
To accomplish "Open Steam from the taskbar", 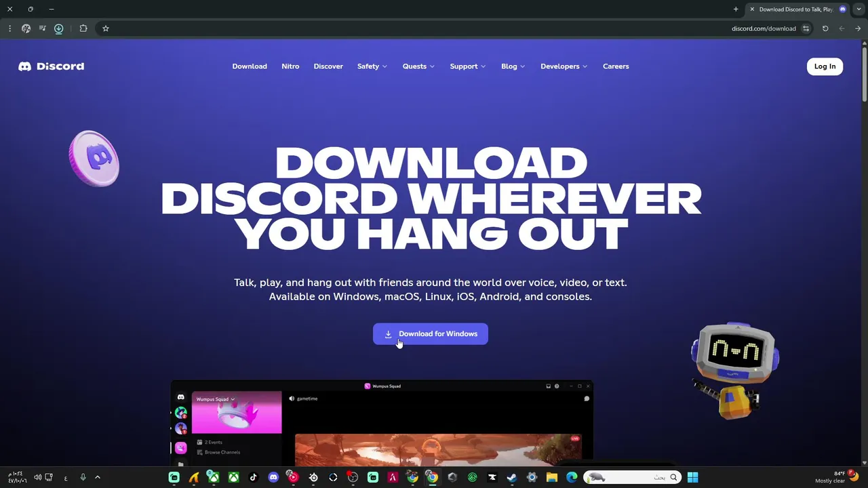I will 512,477.
